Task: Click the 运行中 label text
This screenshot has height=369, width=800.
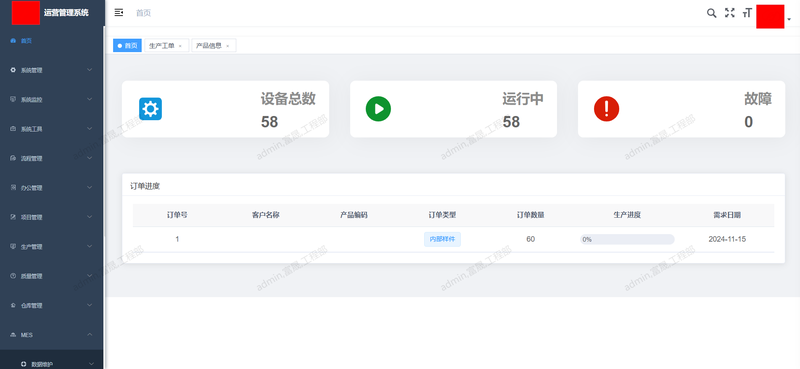Action: [x=523, y=99]
